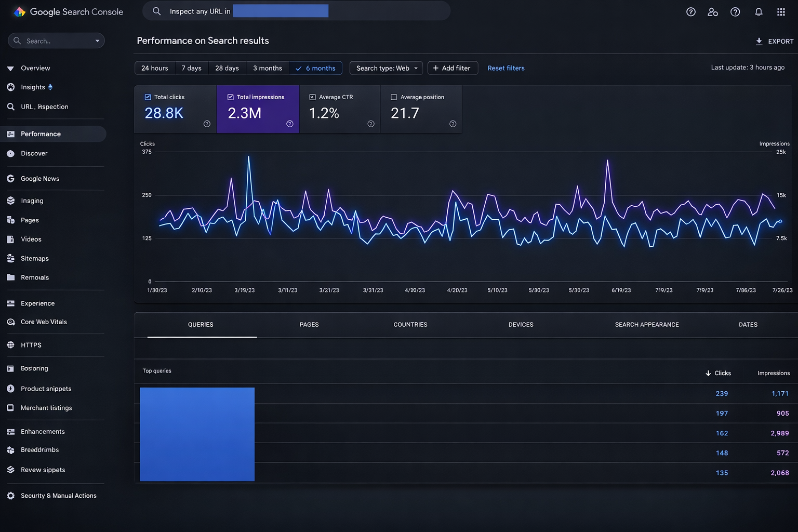Open the Search Appearance tab
The width and height of the screenshot is (798, 532).
point(646,325)
